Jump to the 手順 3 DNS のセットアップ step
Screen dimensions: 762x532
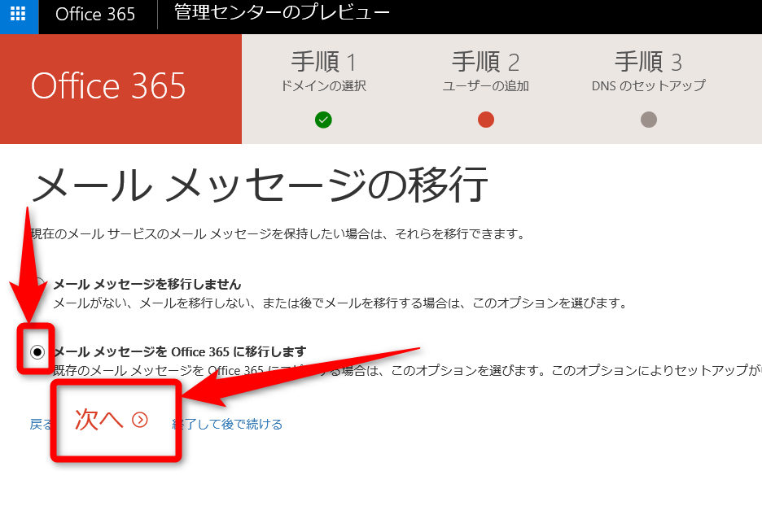[x=648, y=72]
